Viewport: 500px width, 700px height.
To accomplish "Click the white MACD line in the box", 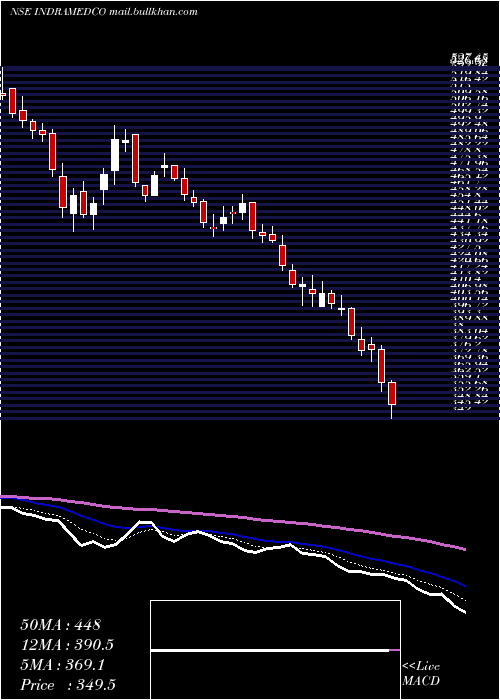I will pyautogui.click(x=270, y=651).
